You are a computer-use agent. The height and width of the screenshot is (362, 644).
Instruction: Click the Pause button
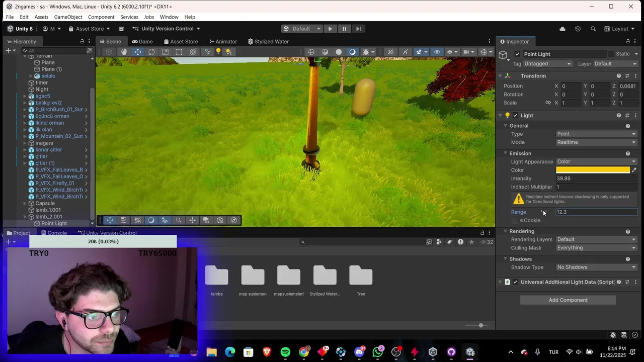pyautogui.click(x=344, y=29)
